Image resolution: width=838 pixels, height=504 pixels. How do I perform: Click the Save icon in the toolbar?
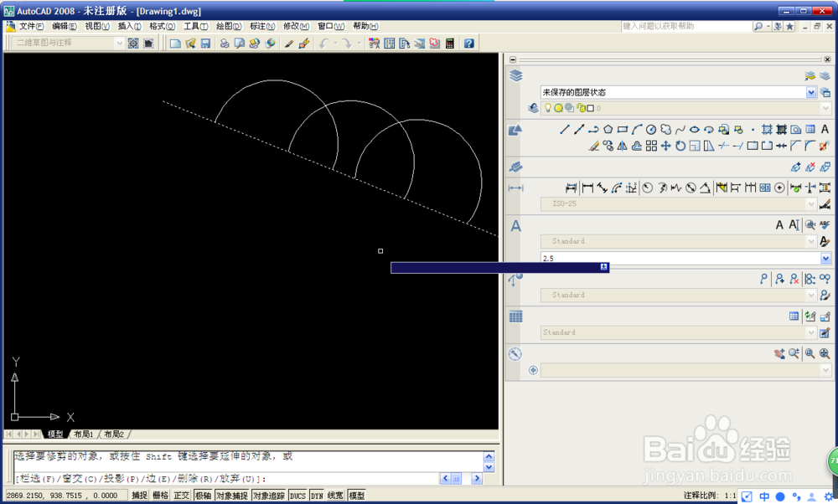click(x=205, y=44)
